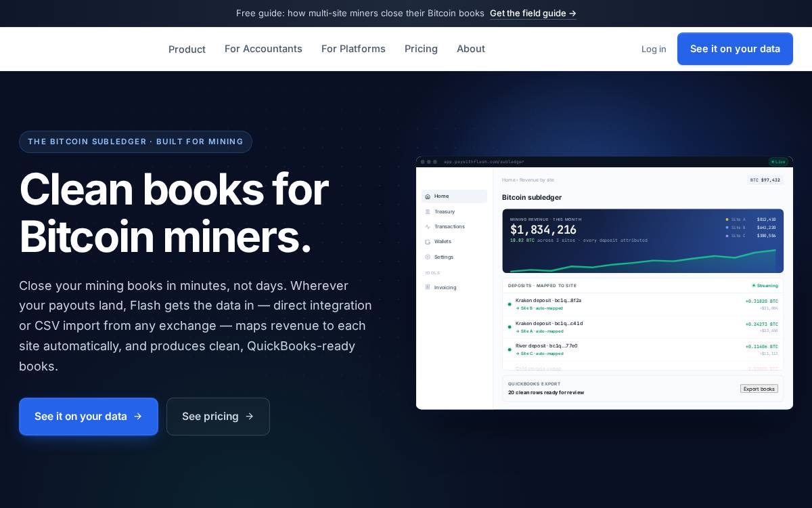Click the Bitcoin subledger heading
812x508 pixels.
coord(532,198)
